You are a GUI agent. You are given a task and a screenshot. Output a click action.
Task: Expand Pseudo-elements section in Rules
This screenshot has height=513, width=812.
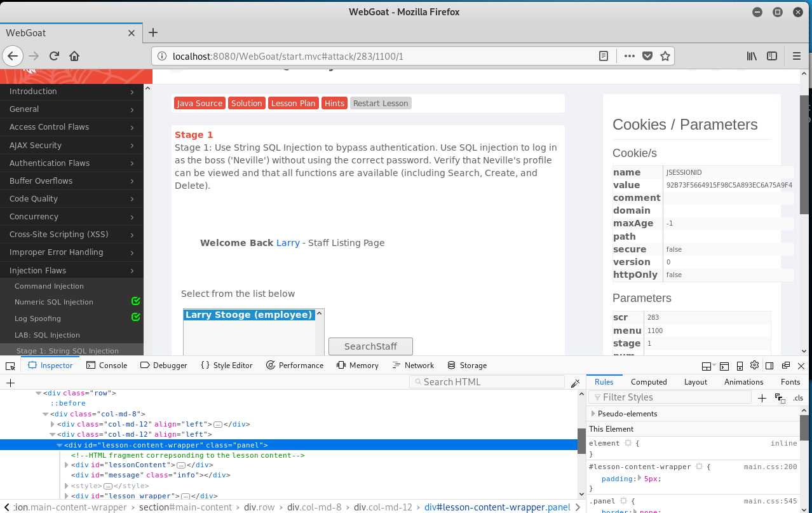pos(593,414)
